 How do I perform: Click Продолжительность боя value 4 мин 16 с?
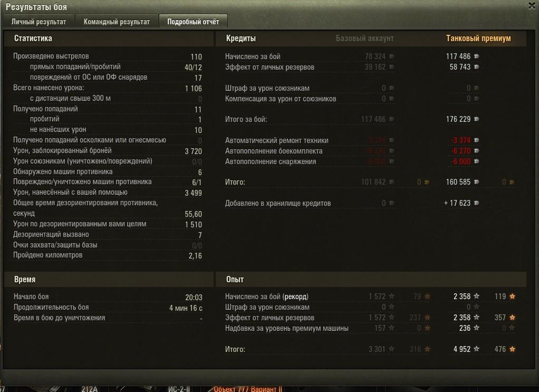coord(186,308)
